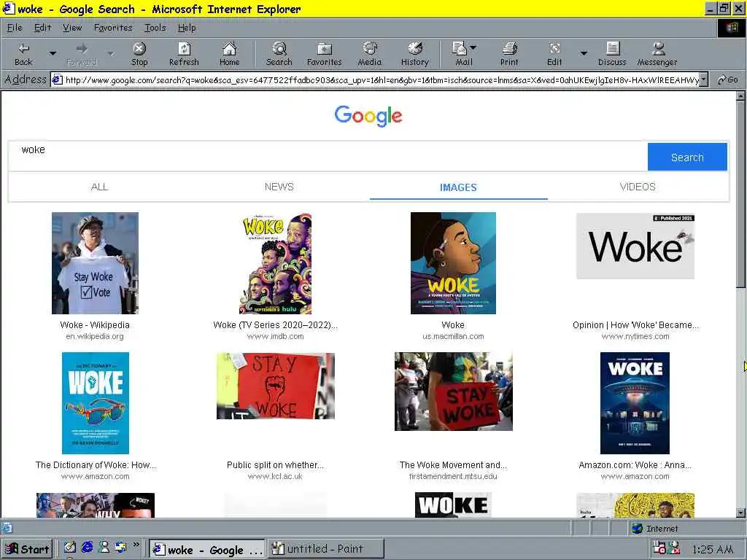Open The Dictionary of Woke link

[96, 464]
